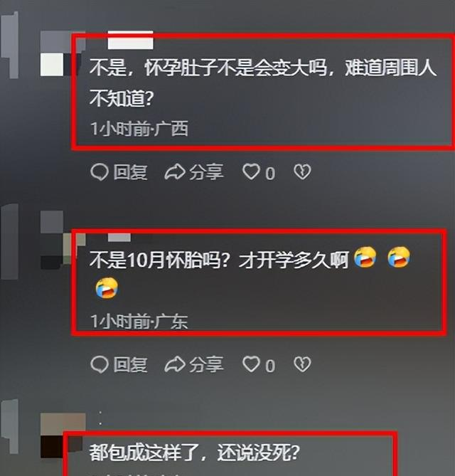Open avatar of third commenter
455x476 pixels.
[59, 435]
